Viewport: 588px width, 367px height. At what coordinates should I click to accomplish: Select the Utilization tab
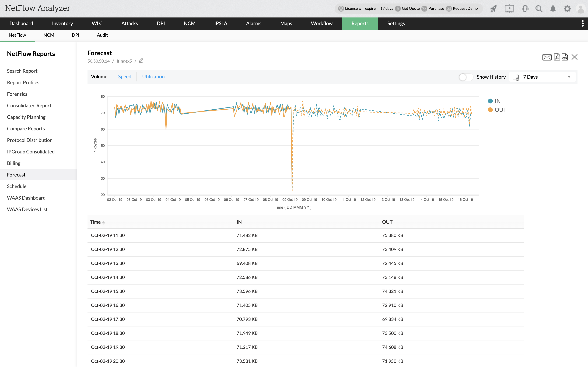pyautogui.click(x=153, y=77)
